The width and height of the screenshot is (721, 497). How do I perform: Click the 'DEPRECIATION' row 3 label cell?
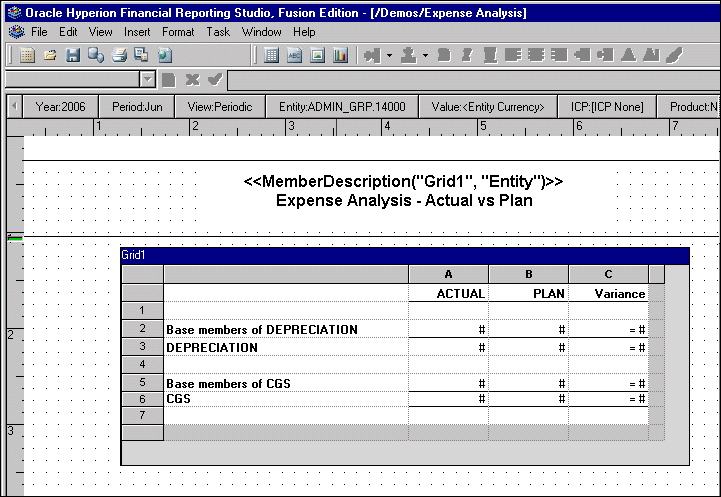(286, 347)
